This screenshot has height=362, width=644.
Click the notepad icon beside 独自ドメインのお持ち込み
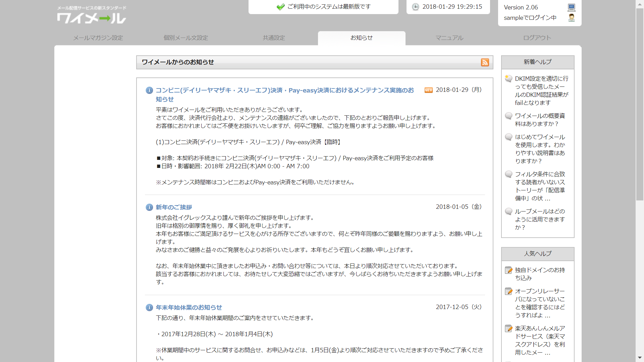click(x=508, y=270)
